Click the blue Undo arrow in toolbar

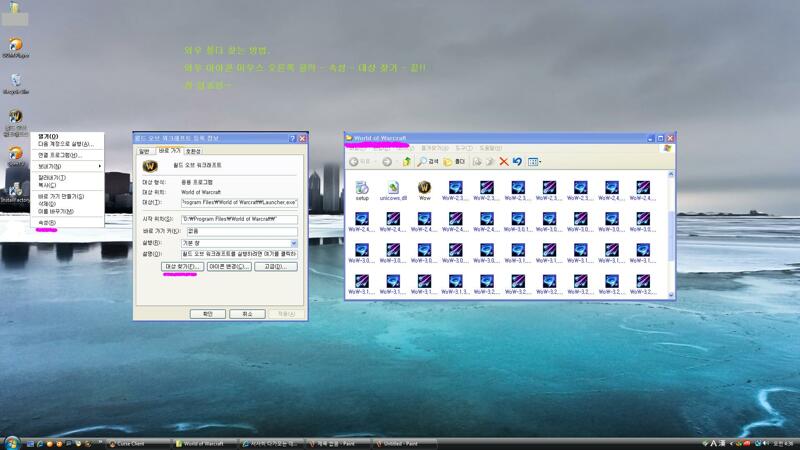tap(517, 162)
